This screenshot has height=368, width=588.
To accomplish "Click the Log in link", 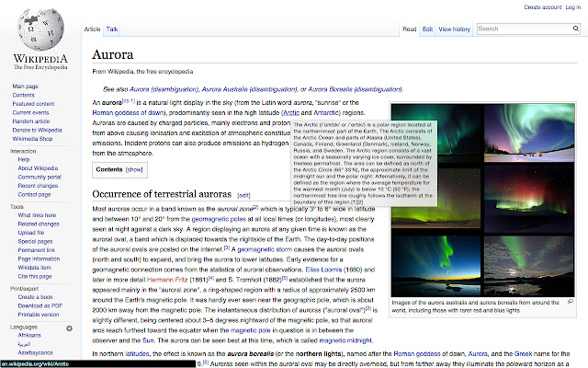I will click(x=573, y=7).
